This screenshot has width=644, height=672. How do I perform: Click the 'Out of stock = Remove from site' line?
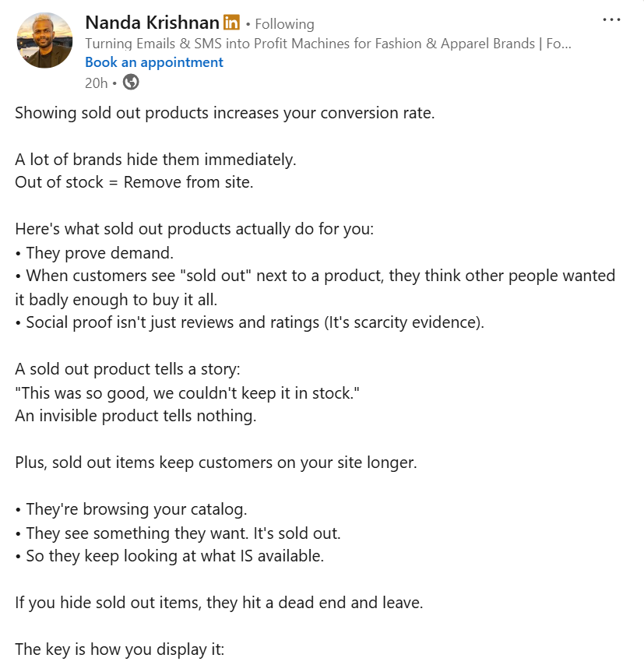tap(134, 182)
